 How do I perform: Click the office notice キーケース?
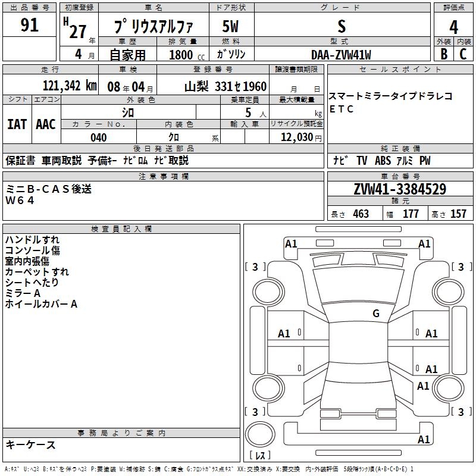point(31,445)
